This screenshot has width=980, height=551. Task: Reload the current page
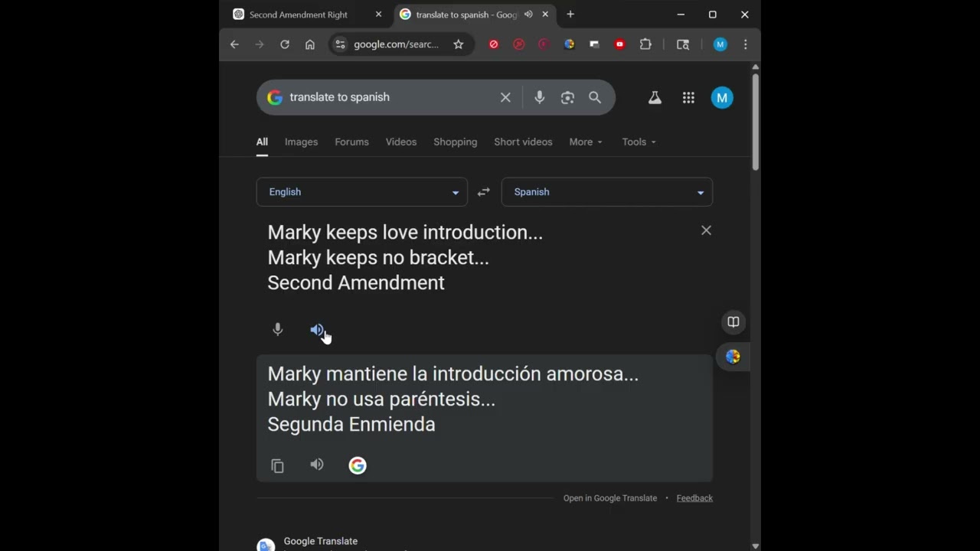pos(285,44)
